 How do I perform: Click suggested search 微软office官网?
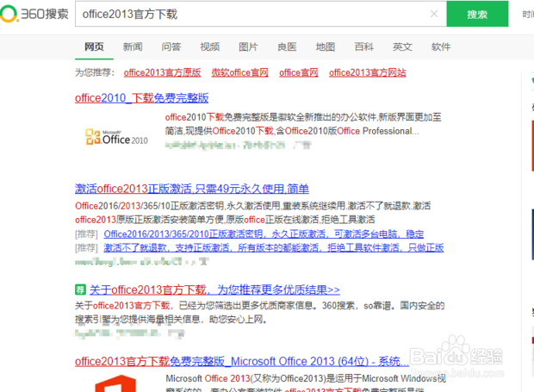(x=239, y=72)
